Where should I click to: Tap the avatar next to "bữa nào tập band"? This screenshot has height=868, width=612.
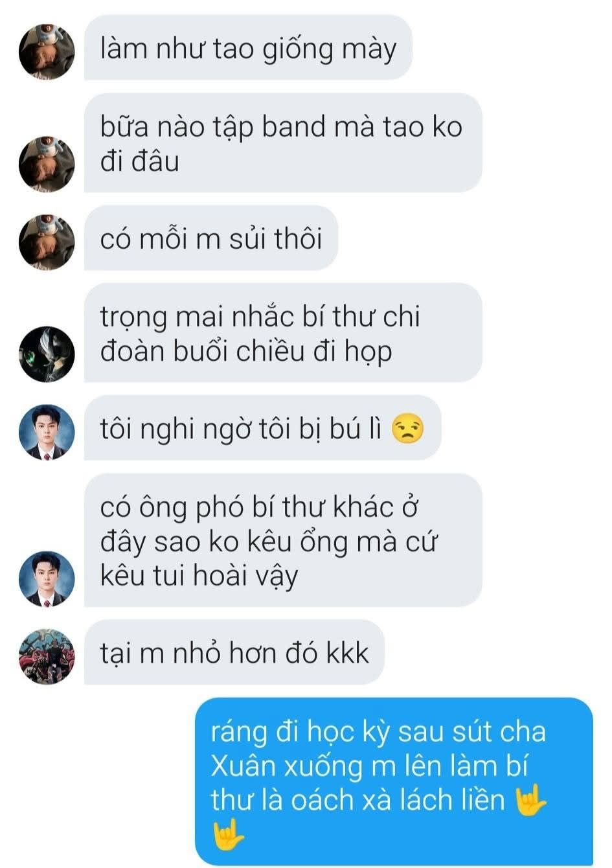point(47,165)
